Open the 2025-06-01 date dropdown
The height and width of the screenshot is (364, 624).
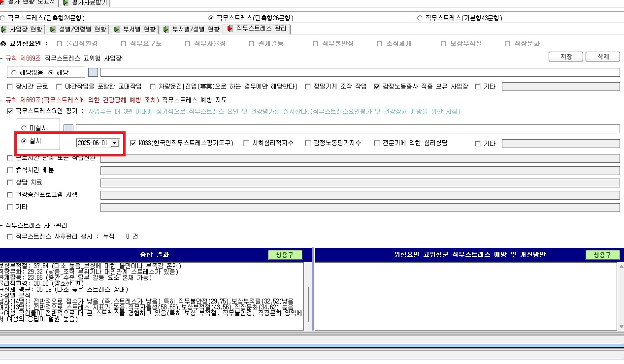coord(115,143)
